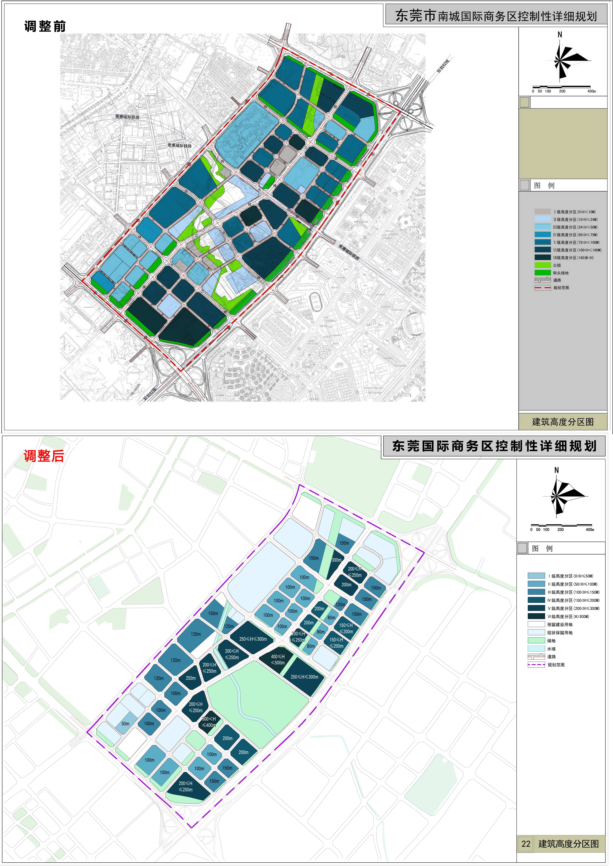Click the 50m block label
The width and height of the screenshot is (613, 868).
pos(125,724)
